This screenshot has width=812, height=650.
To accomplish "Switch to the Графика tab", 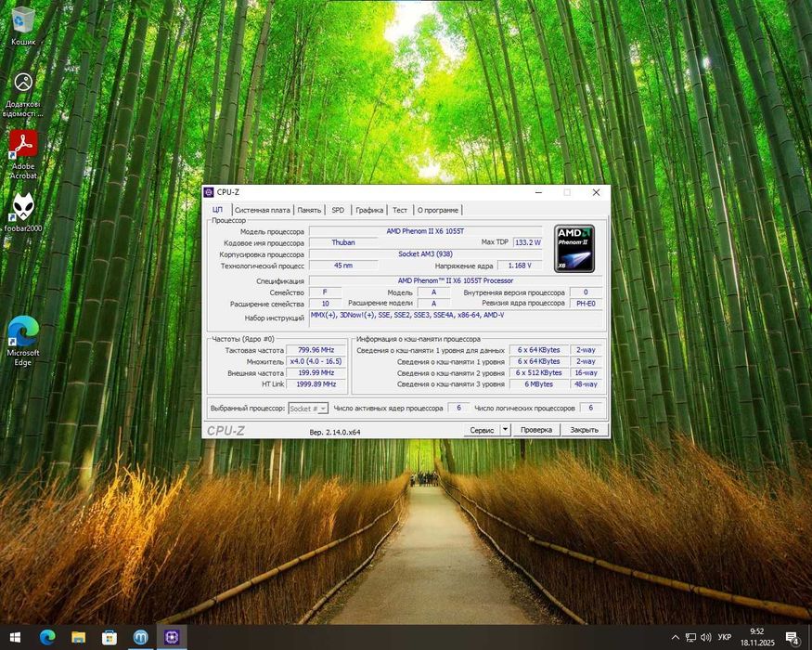I will (369, 210).
